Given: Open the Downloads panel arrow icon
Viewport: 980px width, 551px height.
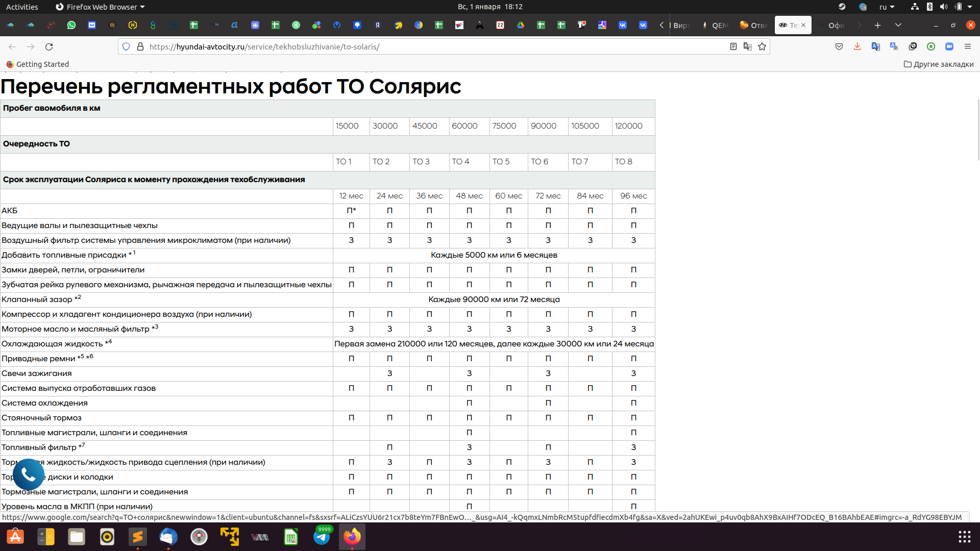Looking at the screenshot, I should tap(857, 46).
